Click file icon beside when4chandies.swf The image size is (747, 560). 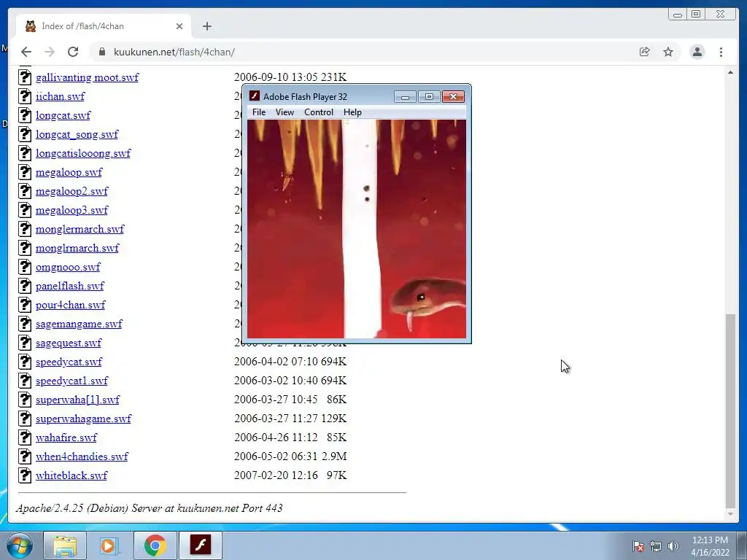[25, 456]
